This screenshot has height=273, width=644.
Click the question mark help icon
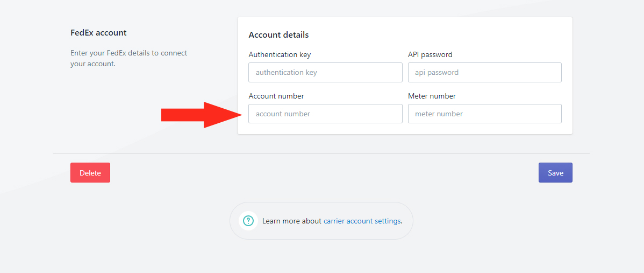(x=248, y=220)
